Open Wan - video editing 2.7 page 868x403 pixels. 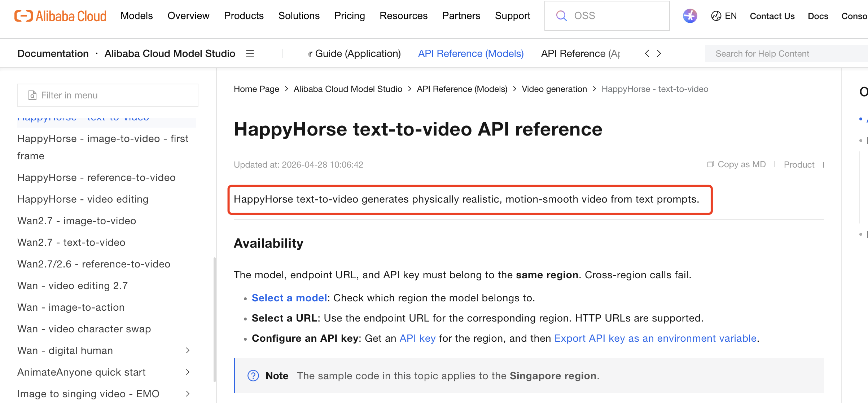pyautogui.click(x=73, y=285)
